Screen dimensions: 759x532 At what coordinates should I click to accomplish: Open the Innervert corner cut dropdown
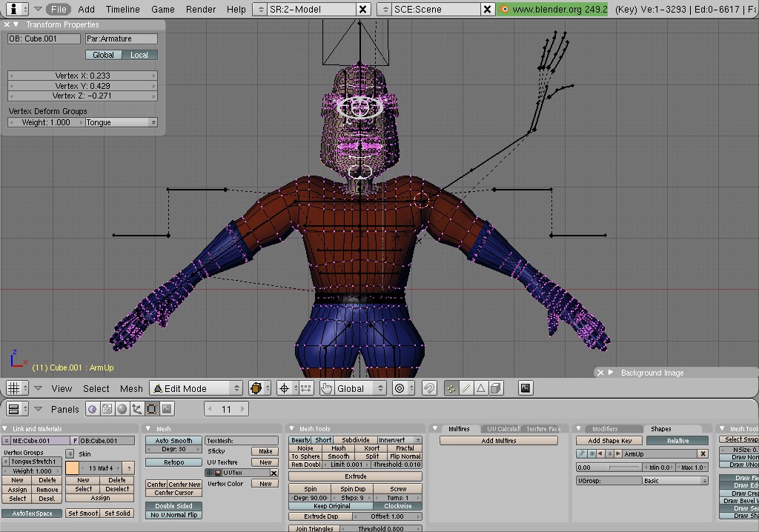pyautogui.click(x=400, y=440)
